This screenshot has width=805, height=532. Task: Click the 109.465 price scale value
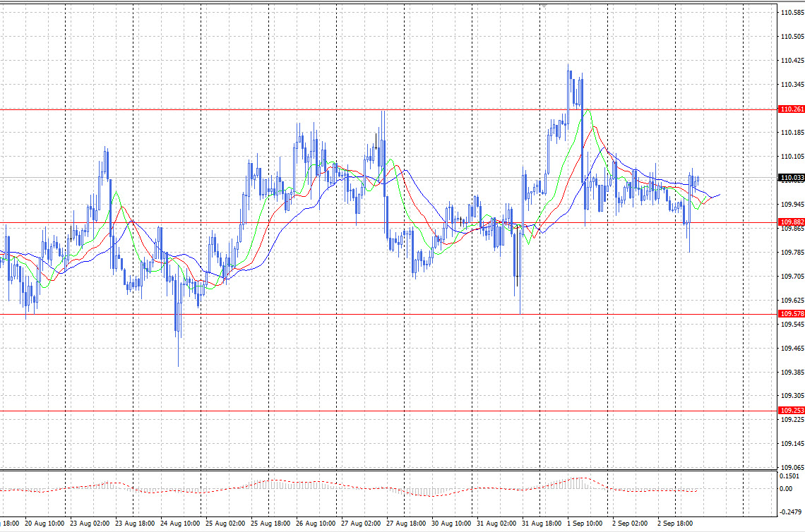click(x=792, y=349)
